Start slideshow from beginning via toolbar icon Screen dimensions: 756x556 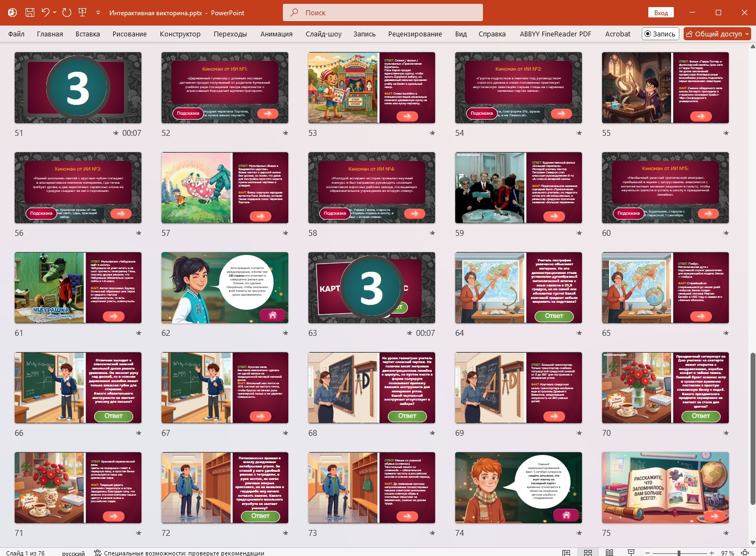[x=83, y=13]
